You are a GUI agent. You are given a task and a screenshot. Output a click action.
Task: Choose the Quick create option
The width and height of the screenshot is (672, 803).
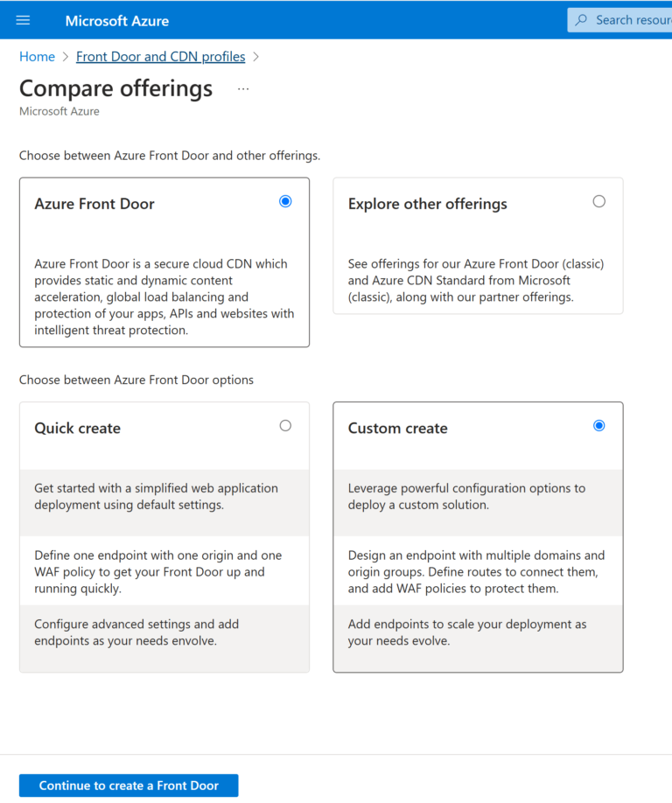(x=284, y=424)
